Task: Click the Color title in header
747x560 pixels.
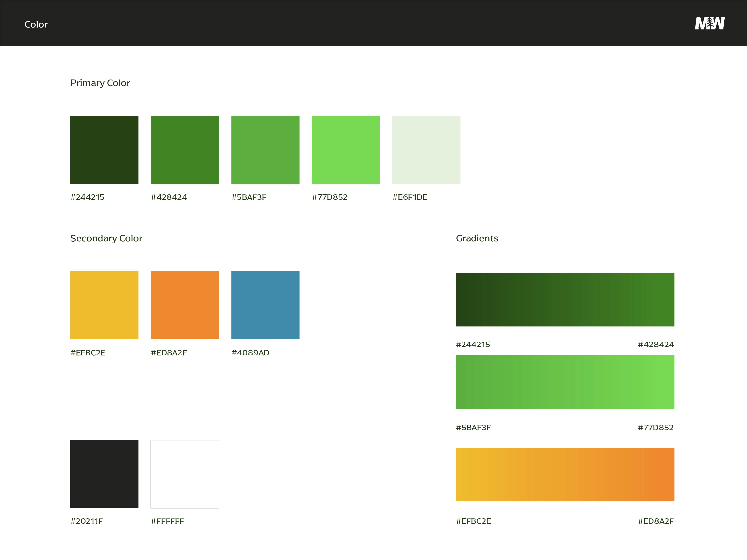Action: [x=36, y=25]
